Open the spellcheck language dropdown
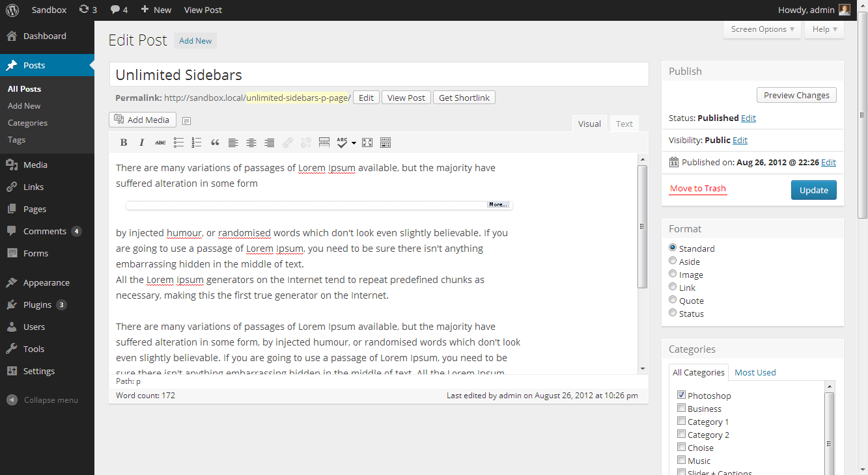The image size is (868, 475). [354, 142]
